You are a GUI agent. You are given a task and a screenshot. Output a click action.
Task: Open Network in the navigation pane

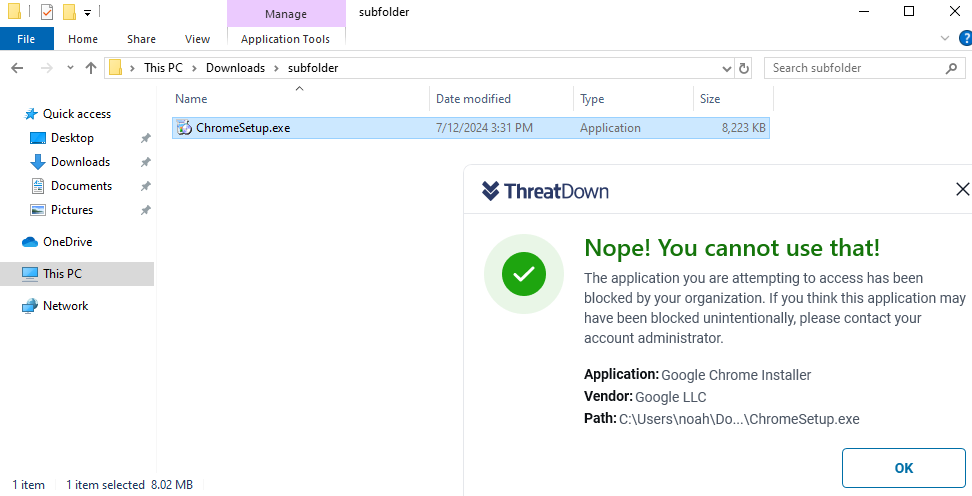pos(66,306)
